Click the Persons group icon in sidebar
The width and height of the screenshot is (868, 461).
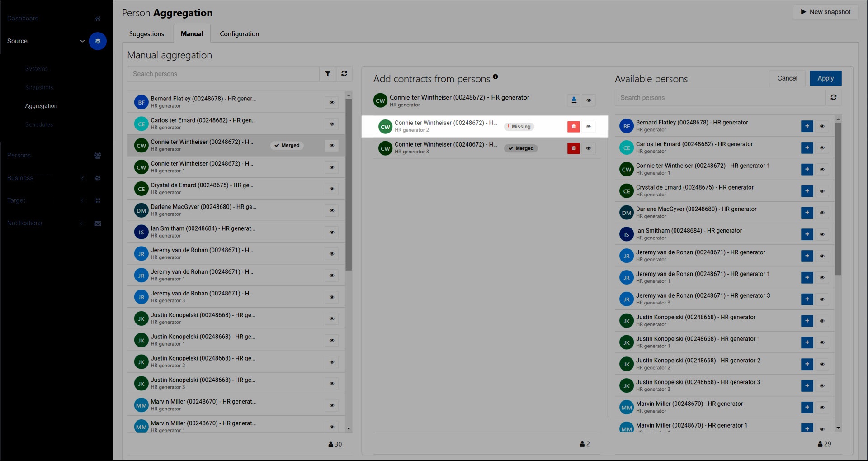(x=98, y=156)
